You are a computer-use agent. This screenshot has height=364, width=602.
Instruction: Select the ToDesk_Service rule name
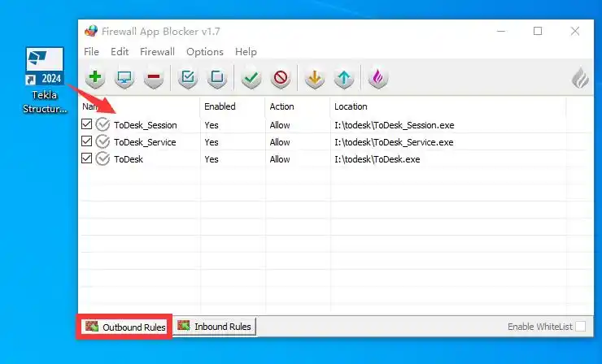[x=145, y=142]
